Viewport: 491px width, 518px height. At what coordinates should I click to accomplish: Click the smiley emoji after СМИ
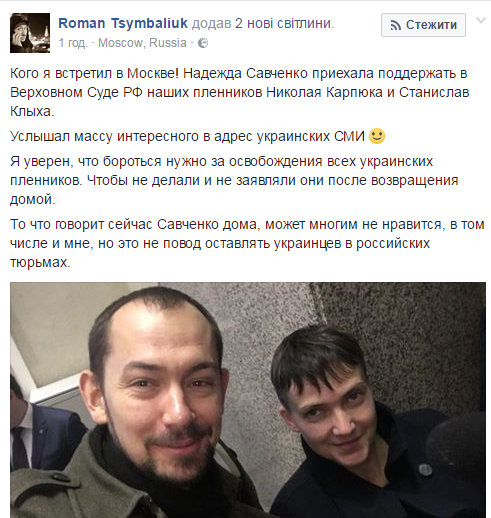coord(377,136)
